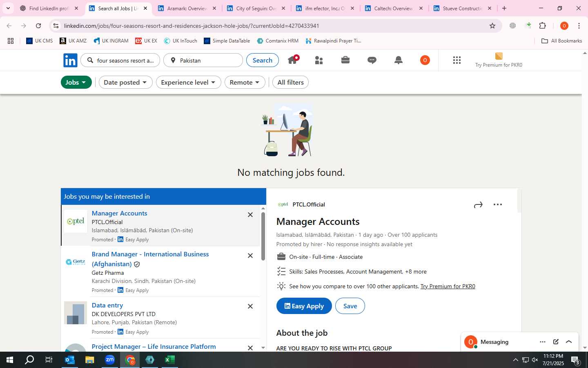The width and height of the screenshot is (588, 368).
Task: Open the Home icon with notification badge
Action: (x=293, y=60)
